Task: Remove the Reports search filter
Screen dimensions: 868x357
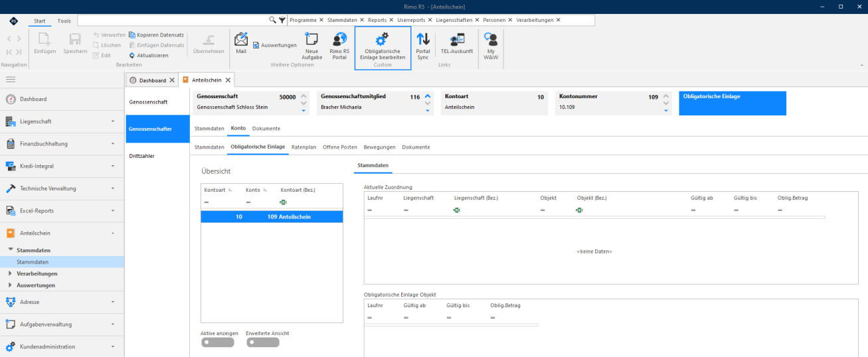Action: 391,20
